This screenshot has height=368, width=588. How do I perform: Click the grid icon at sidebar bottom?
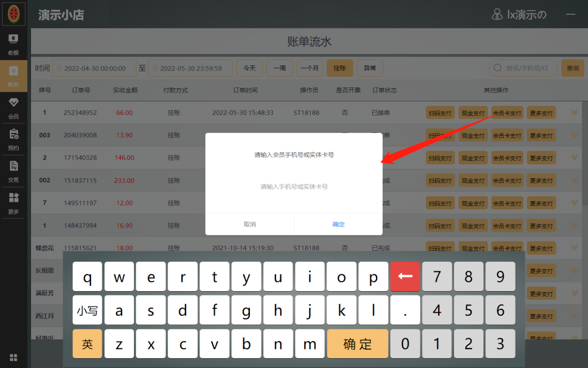[x=14, y=357]
